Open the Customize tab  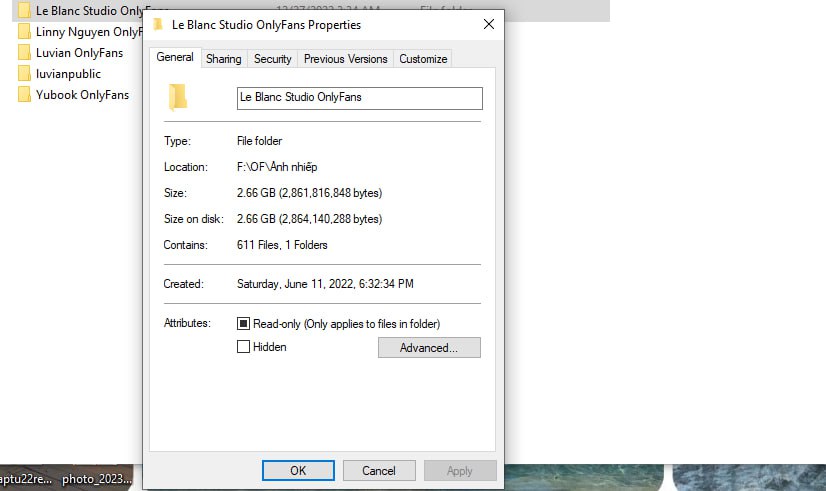click(x=423, y=58)
